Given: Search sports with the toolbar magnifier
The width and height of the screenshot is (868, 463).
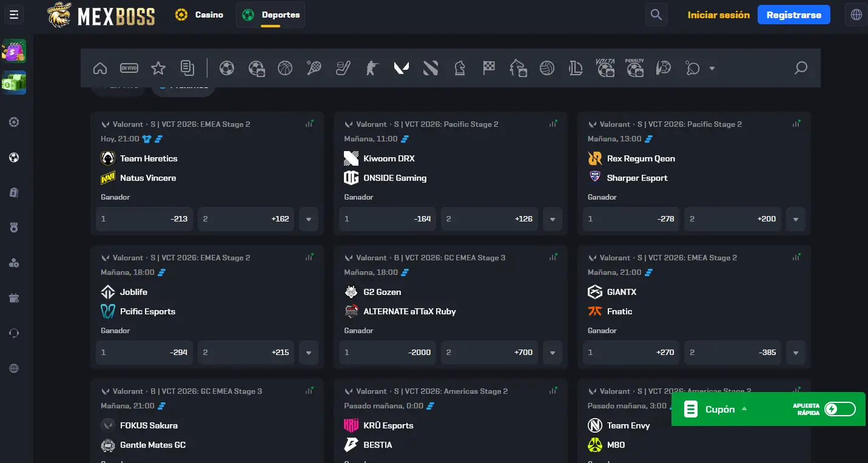Looking at the screenshot, I should 801,68.
